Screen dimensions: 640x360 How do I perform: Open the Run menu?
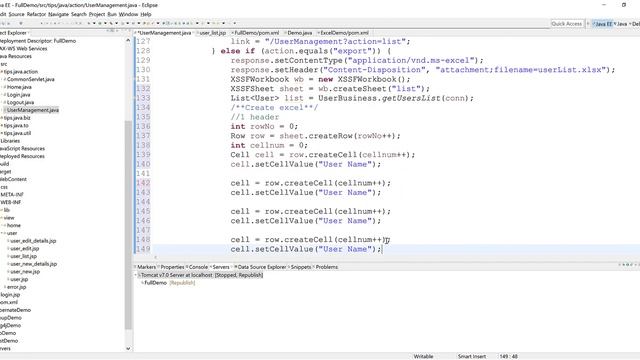point(112,14)
